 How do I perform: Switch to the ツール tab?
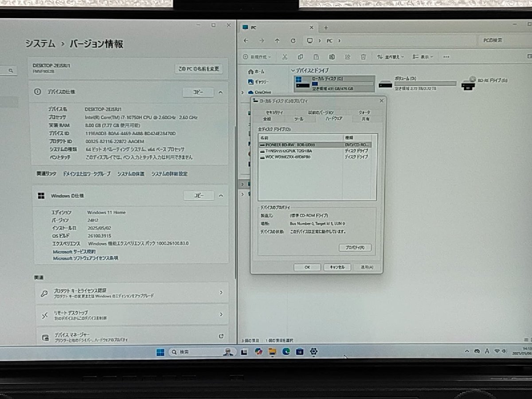click(x=299, y=119)
